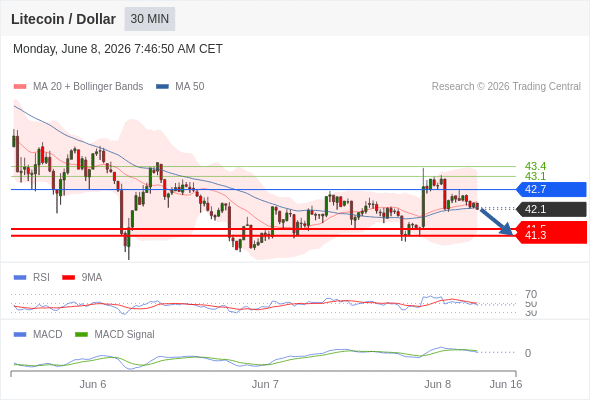This screenshot has height=400, width=590.
Task: Click the 9MA red legend swatch
Action: [68, 278]
